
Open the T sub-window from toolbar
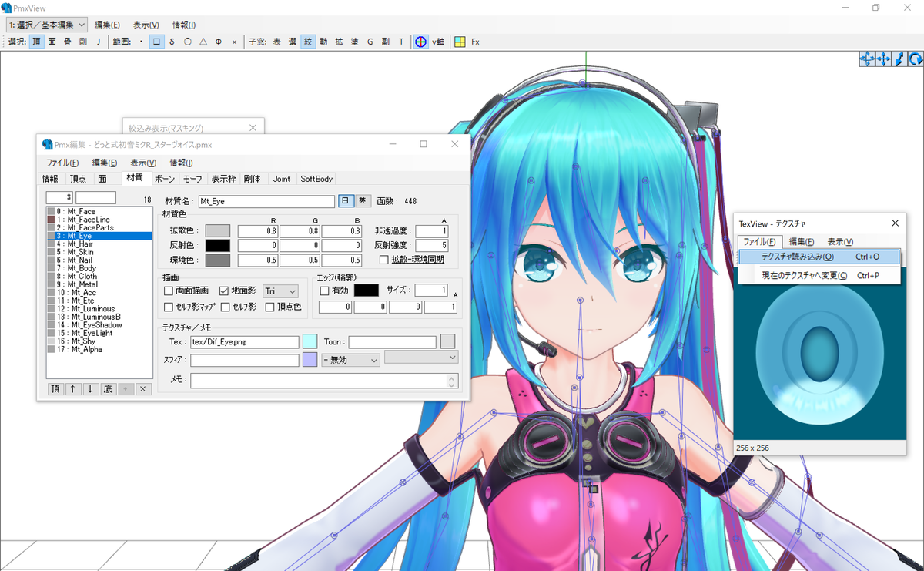click(x=400, y=42)
